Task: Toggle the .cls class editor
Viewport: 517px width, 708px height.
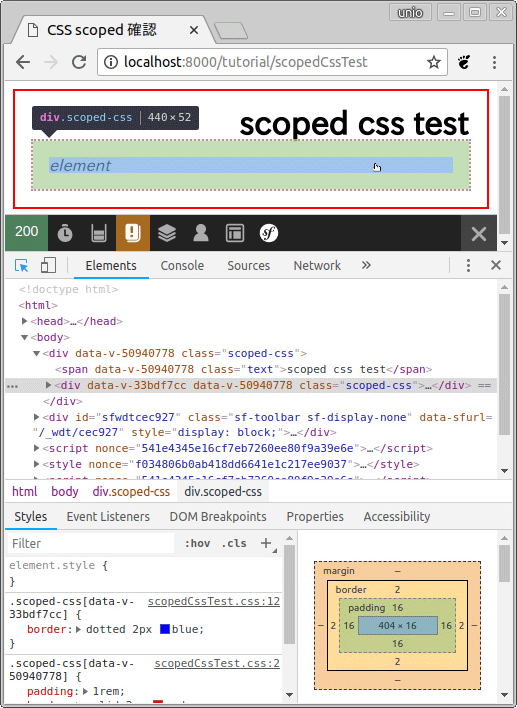Action: pos(234,543)
